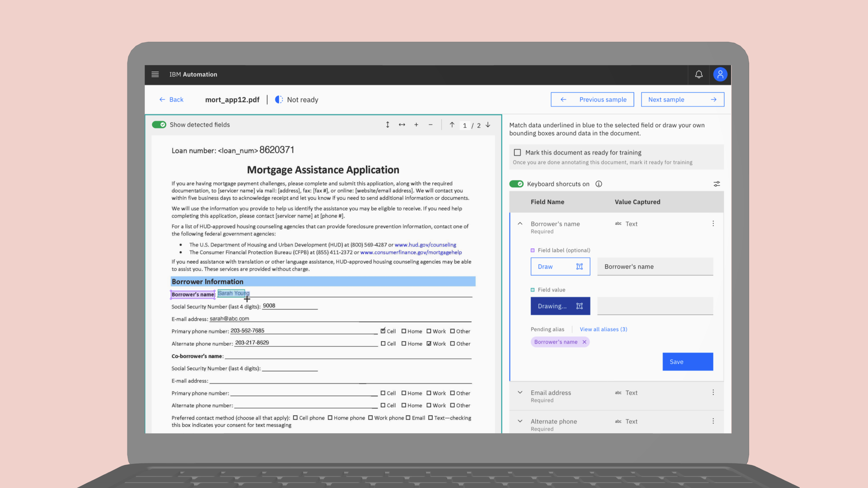868x488 pixels.
Task: Select the Borrower's name highlighted label box
Action: coord(193,294)
